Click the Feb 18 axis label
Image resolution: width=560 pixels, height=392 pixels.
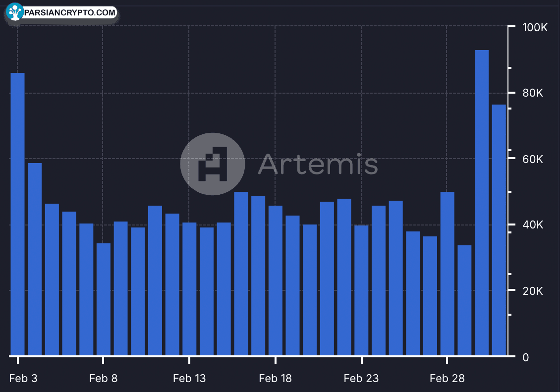coord(275,378)
